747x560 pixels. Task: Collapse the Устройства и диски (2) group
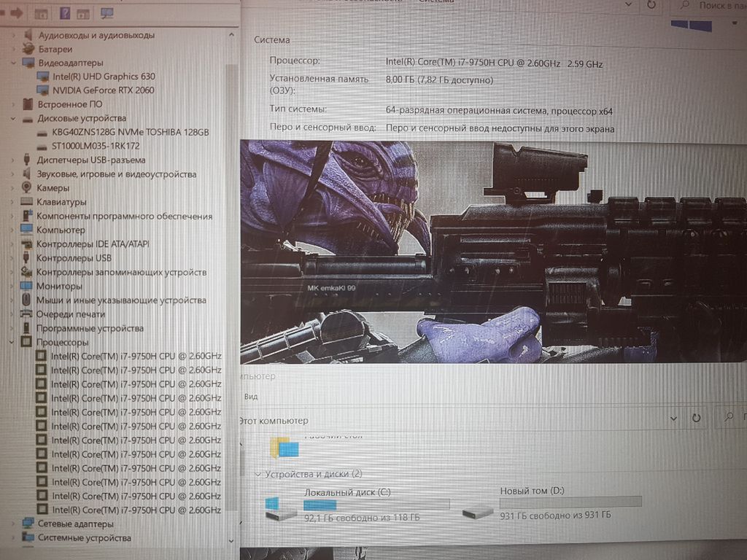click(x=258, y=474)
